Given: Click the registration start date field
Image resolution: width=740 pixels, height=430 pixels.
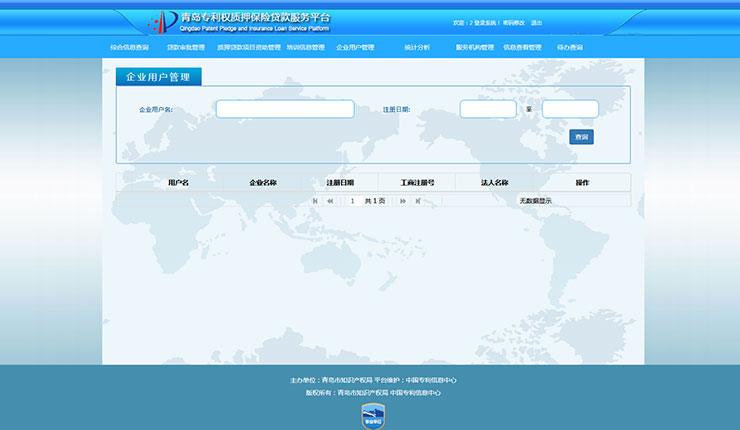Looking at the screenshot, I should coord(488,109).
